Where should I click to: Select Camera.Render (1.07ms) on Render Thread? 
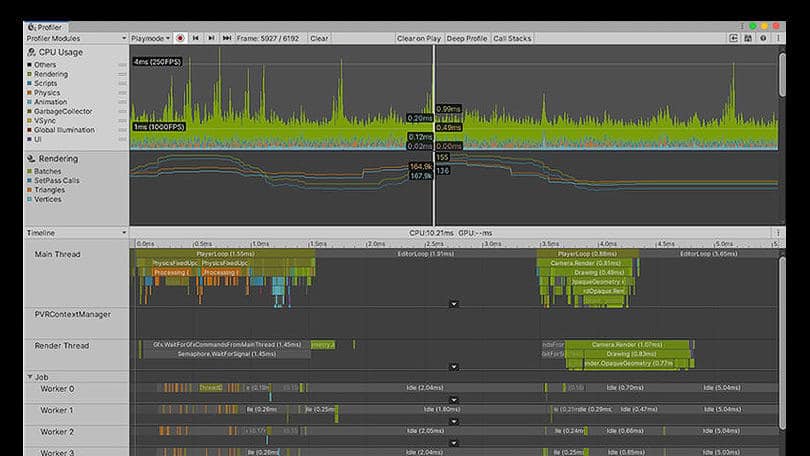click(x=627, y=344)
